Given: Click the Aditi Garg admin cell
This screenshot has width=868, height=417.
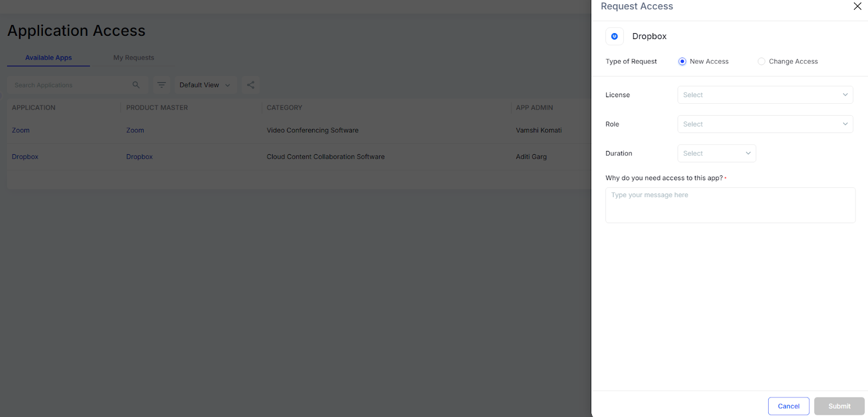Looking at the screenshot, I should coord(531,157).
